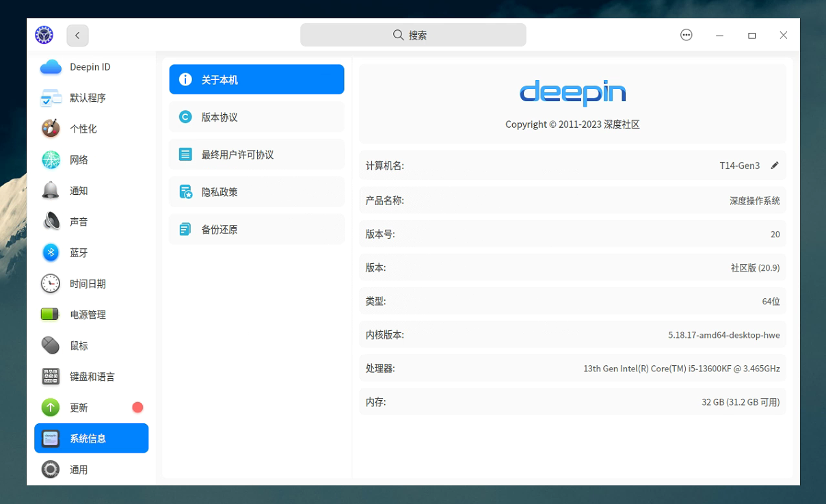Open 网络 network settings
The image size is (826, 504).
click(x=91, y=160)
